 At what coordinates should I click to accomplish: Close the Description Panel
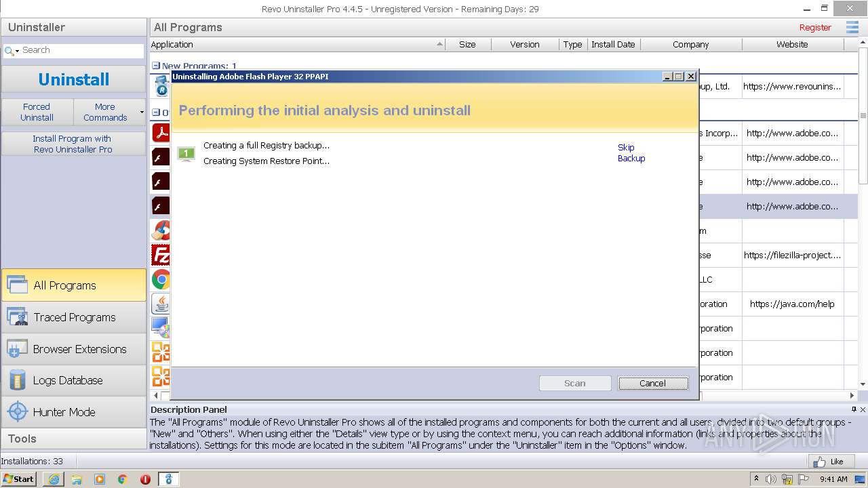coord(863,409)
